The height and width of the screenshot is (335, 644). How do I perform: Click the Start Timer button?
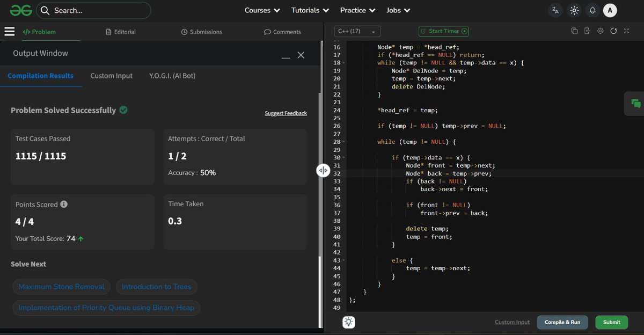point(444,31)
